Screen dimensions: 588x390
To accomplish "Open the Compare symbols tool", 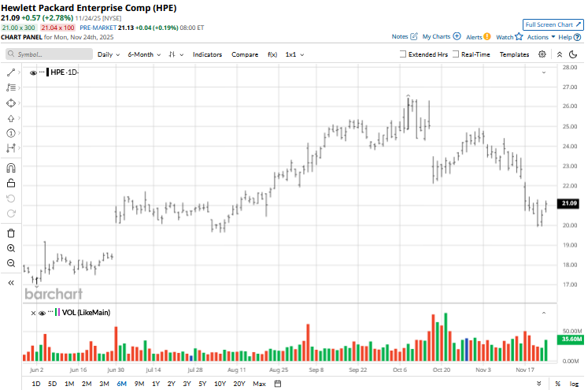I will pyautogui.click(x=245, y=54).
